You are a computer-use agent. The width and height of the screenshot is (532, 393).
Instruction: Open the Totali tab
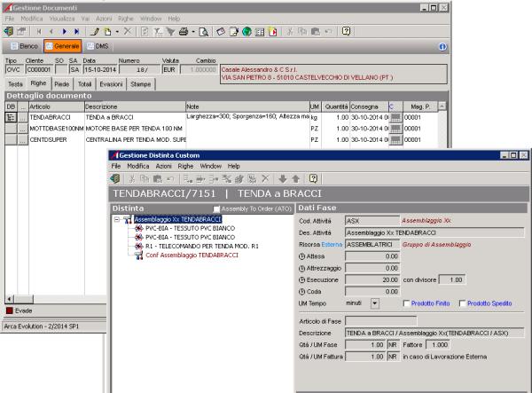point(84,84)
